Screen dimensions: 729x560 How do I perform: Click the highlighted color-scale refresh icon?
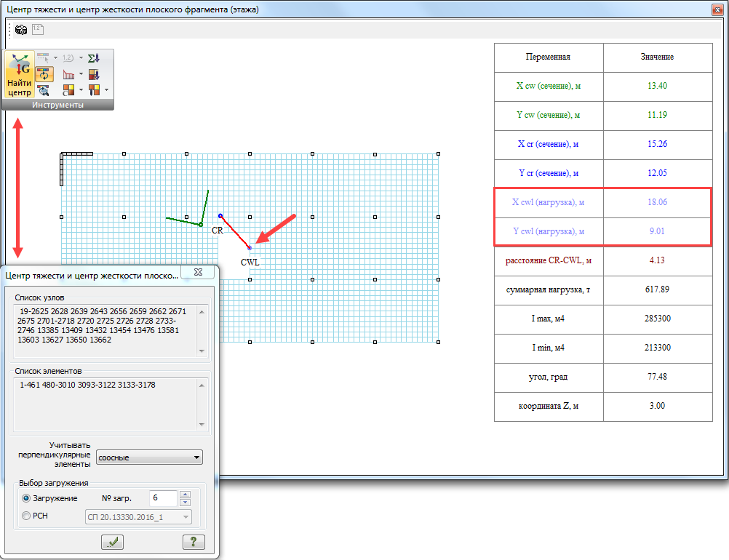(x=44, y=74)
